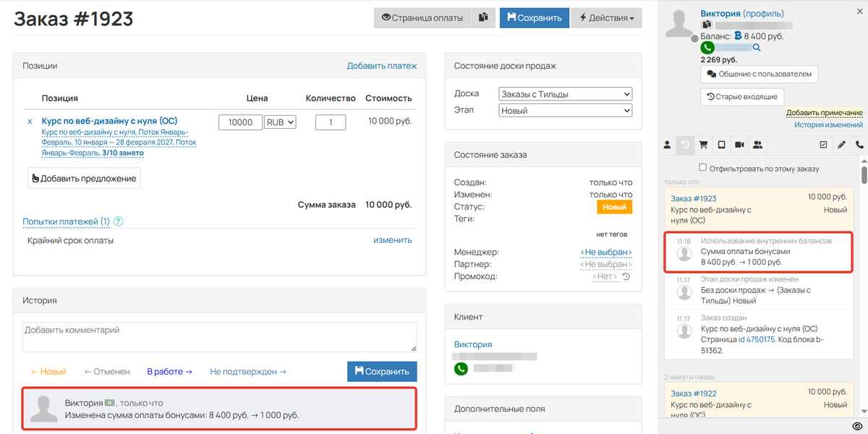
Task: Select the В работе → status option
Action: pyautogui.click(x=169, y=371)
